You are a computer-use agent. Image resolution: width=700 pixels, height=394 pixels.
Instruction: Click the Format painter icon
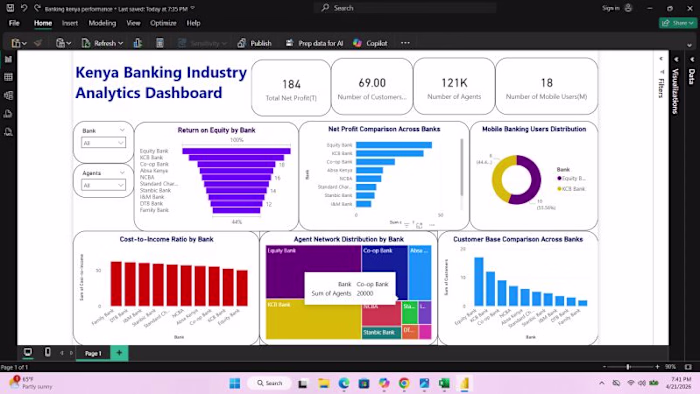(38, 43)
